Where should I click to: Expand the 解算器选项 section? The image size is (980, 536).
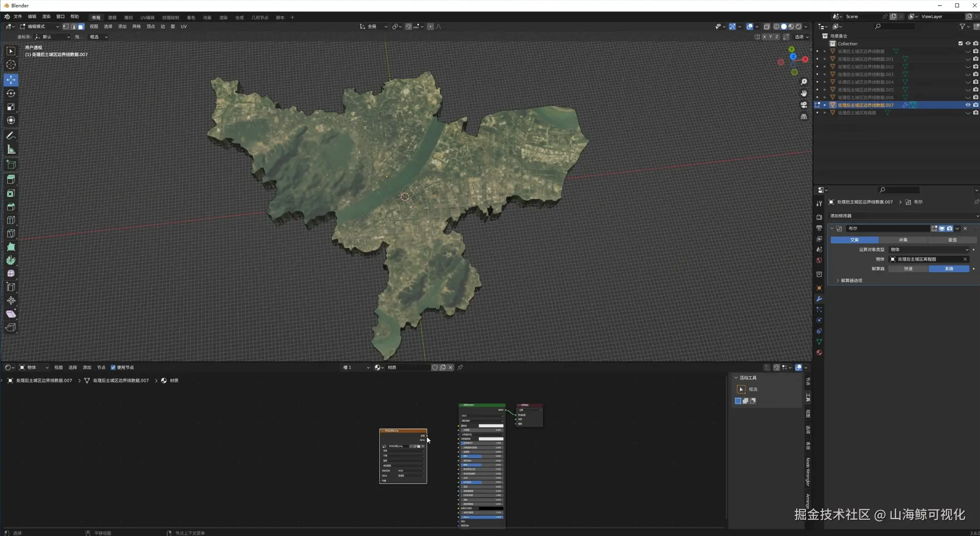(x=851, y=281)
